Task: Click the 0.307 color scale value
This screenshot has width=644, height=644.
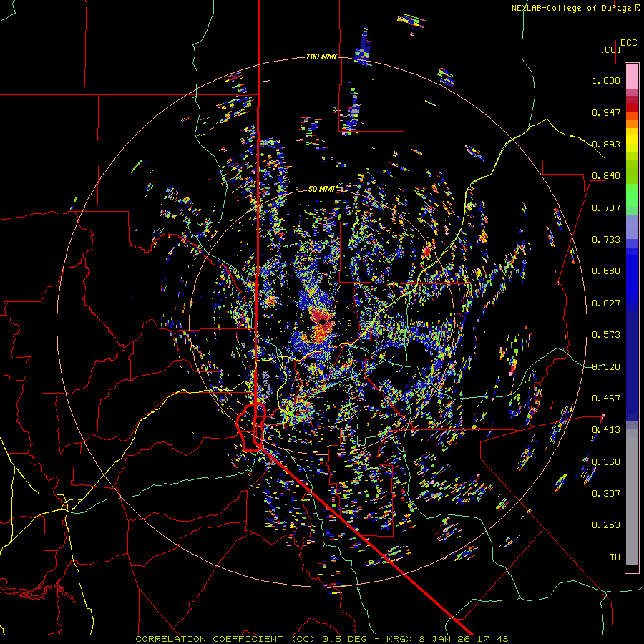Action: pos(606,494)
